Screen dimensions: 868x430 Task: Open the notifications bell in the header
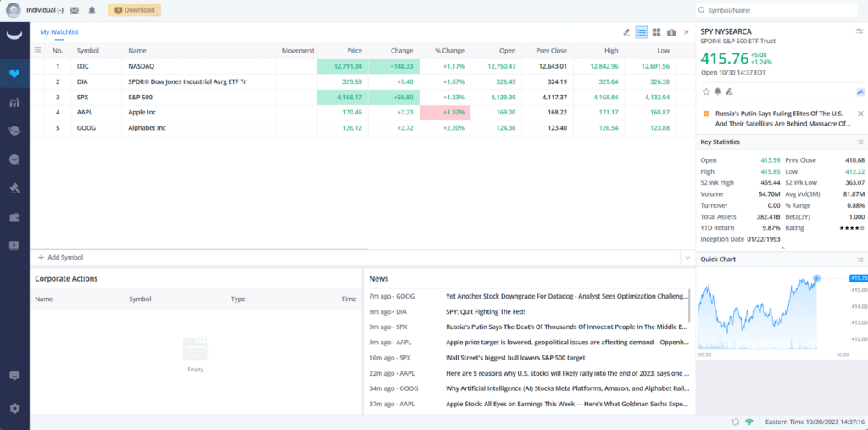tap(92, 10)
